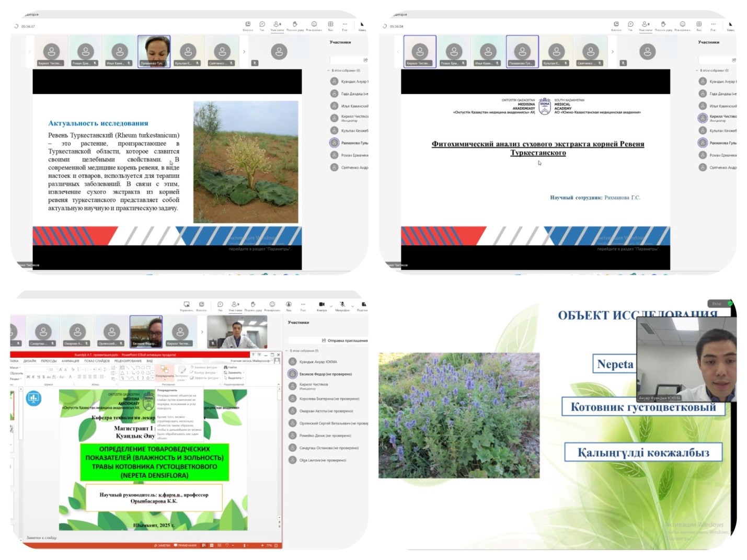Open the Microphone options dropdown arrow
747x560 pixels.
tap(352, 305)
